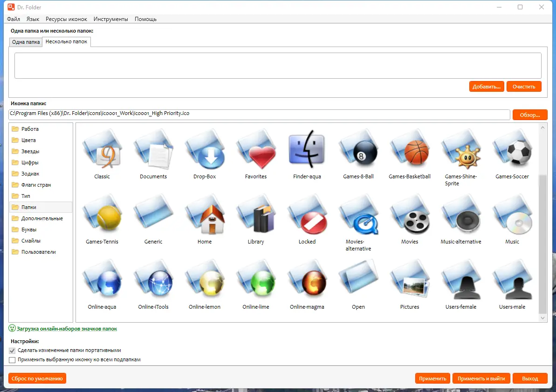This screenshot has height=392, width=556.
Task: Select the Цвета category
Action: tap(41, 140)
